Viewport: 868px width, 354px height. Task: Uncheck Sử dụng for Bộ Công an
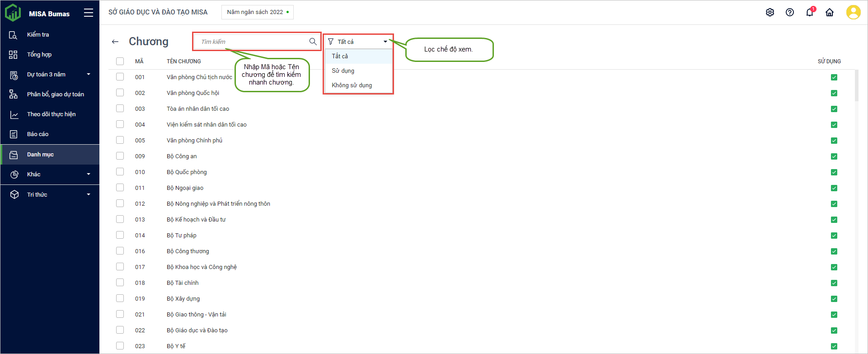click(x=834, y=156)
